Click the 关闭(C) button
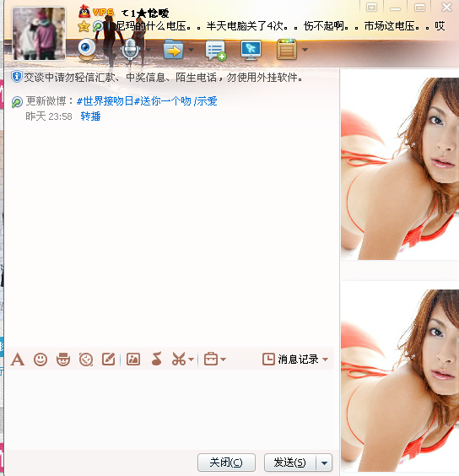The image size is (459, 476). (x=226, y=462)
